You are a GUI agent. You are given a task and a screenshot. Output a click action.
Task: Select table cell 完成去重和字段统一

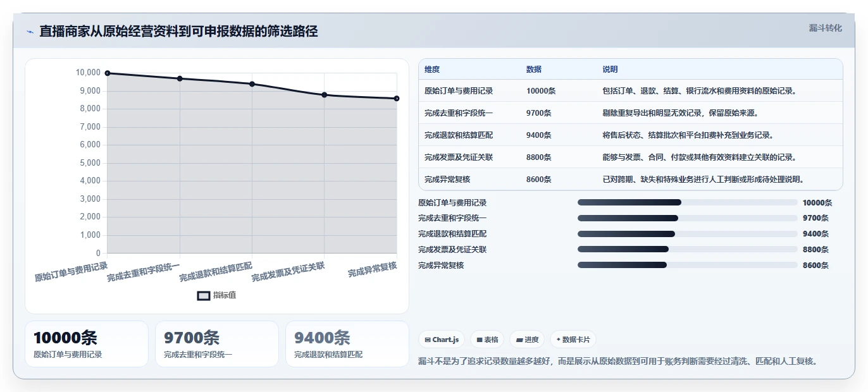tap(459, 113)
